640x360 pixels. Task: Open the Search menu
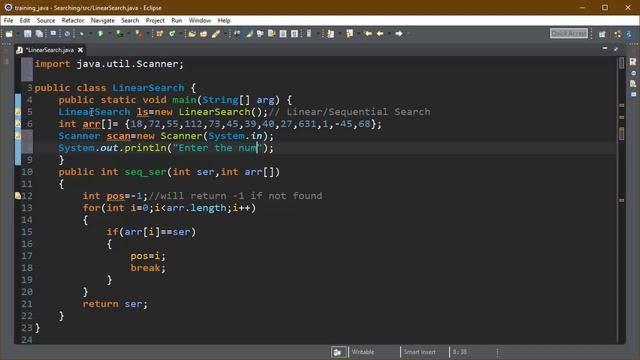coord(130,20)
